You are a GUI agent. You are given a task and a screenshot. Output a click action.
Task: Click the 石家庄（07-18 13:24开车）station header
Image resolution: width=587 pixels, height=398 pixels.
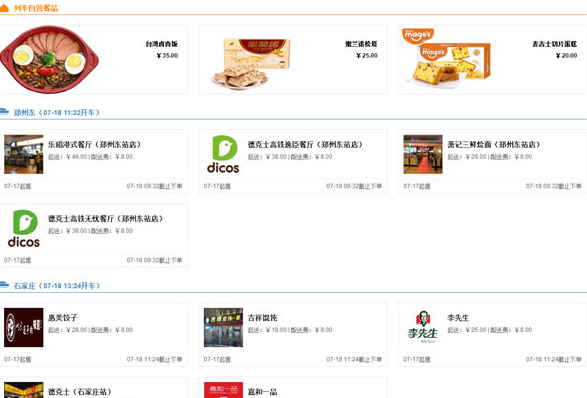tap(57, 286)
